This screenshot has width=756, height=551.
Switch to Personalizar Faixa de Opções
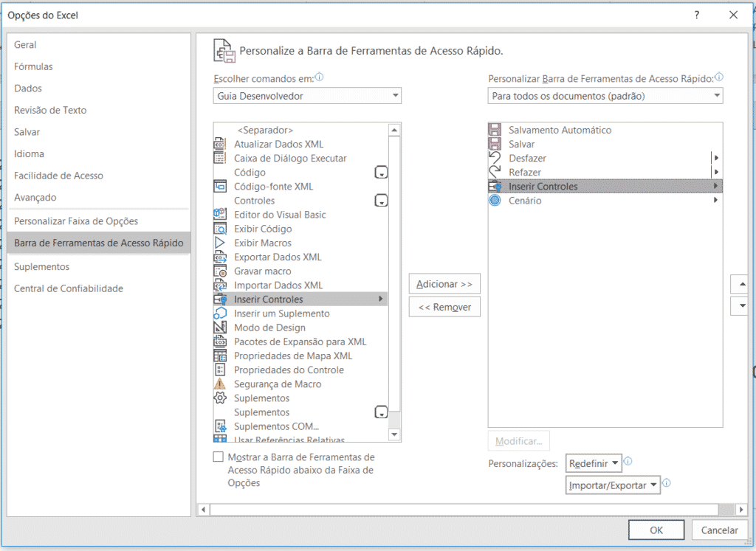[x=78, y=219]
